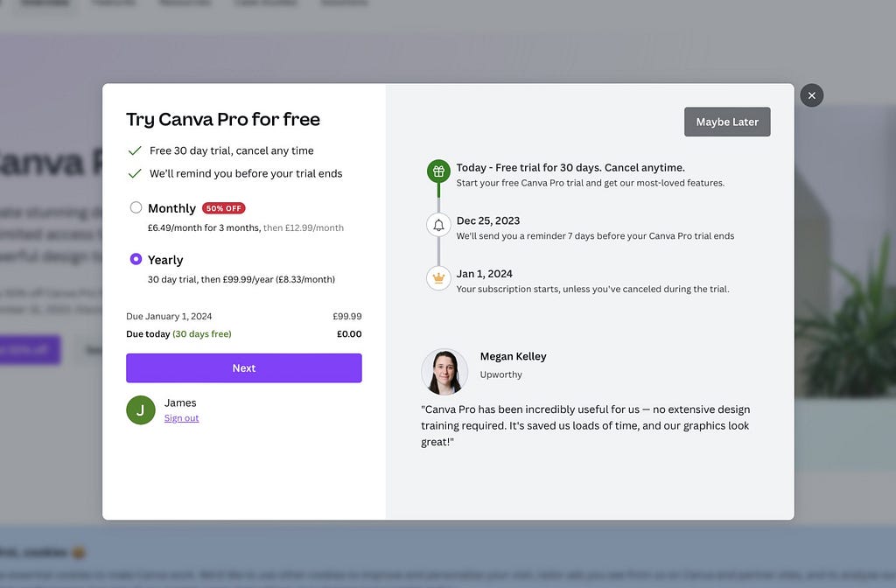Click the checkmark beside We'll remind you
Screen dimensions: 896x588
(x=135, y=174)
